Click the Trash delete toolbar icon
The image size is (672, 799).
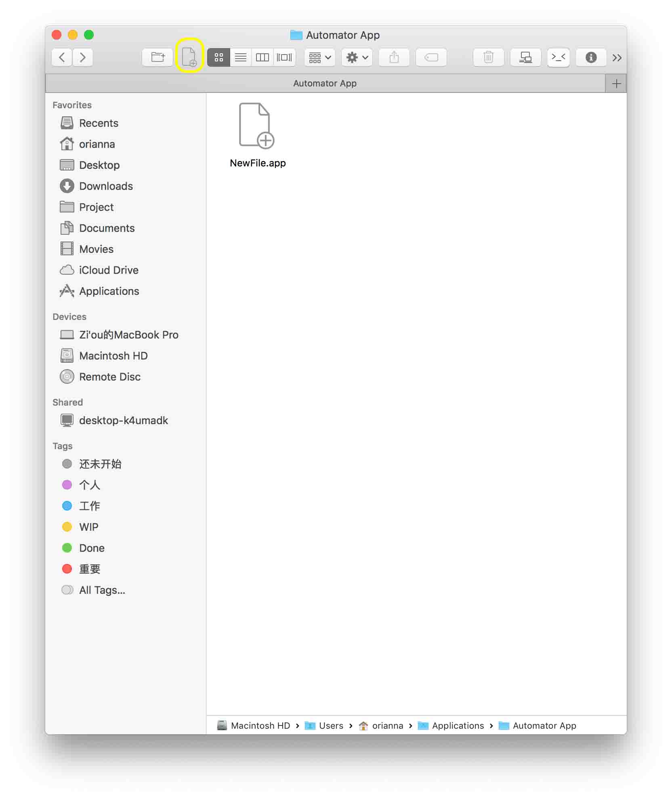point(488,57)
